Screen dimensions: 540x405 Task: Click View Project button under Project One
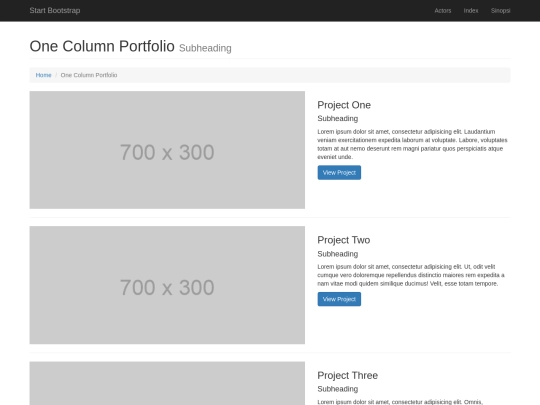coord(339,173)
